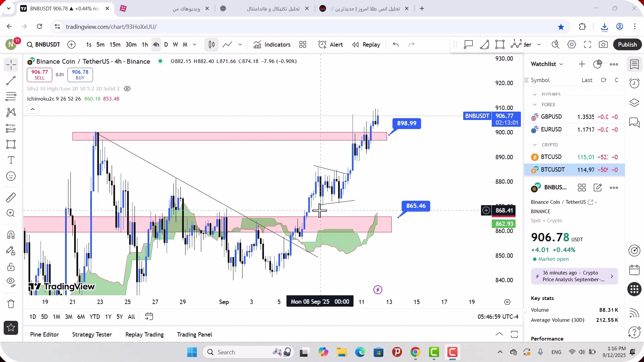644x362 pixels.
Task: Select the W weekly timeframe
Action: click(x=175, y=45)
